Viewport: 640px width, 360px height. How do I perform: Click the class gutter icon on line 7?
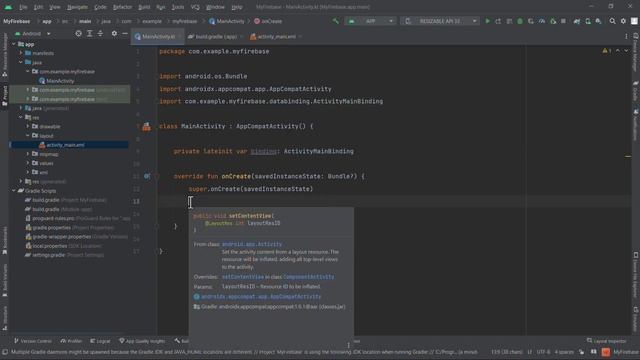pyautogui.click(x=146, y=127)
